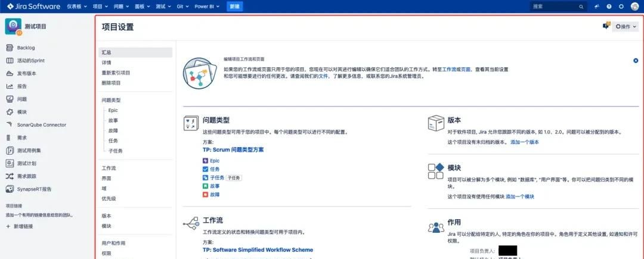Click the 发布版本 ship icon
This screenshot has width=644, height=259.
(10, 73)
